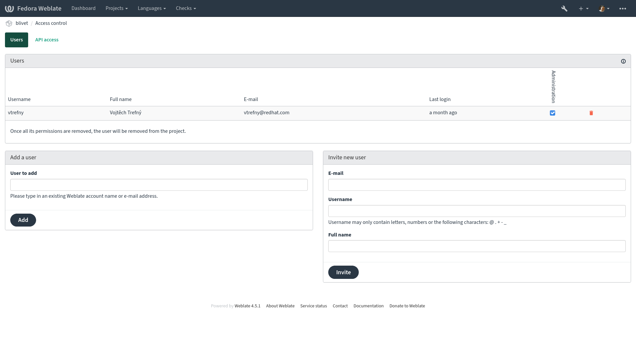Viewport: 636px width, 364px height.
Task: Click the Add user button
Action: click(23, 220)
